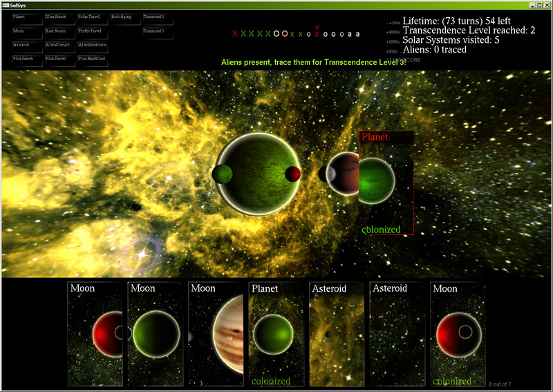Pick the yellow nebula Asteroid card
The width and height of the screenshot is (553, 392).
point(336,333)
